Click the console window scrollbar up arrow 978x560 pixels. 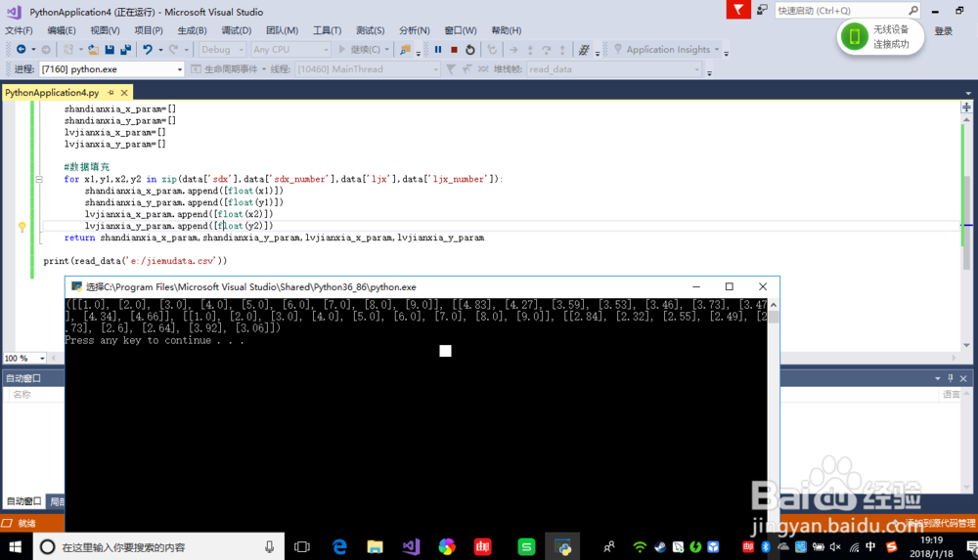[774, 305]
